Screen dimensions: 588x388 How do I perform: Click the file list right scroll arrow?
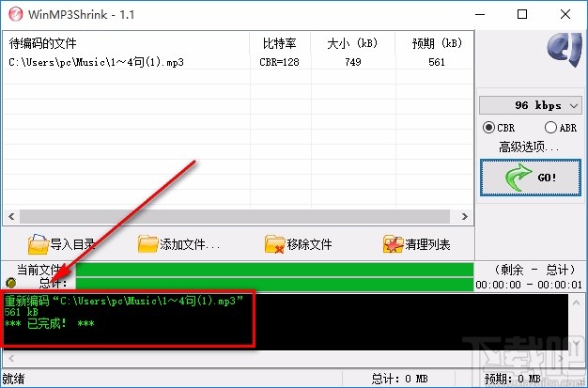coord(465,216)
